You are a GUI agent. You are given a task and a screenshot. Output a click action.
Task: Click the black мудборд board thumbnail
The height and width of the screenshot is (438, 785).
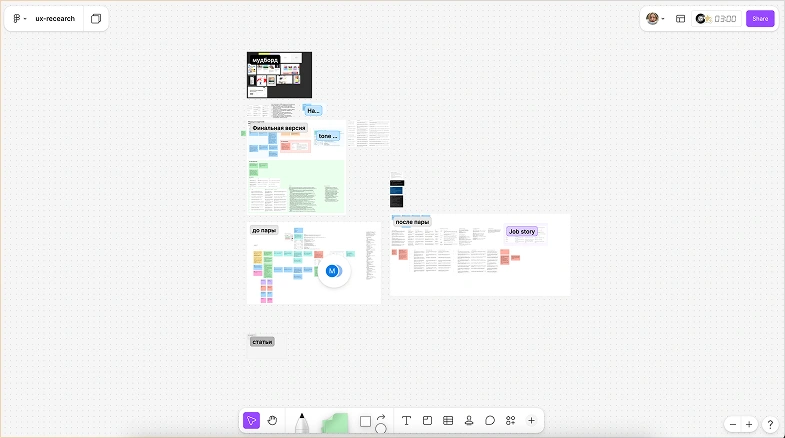point(279,75)
